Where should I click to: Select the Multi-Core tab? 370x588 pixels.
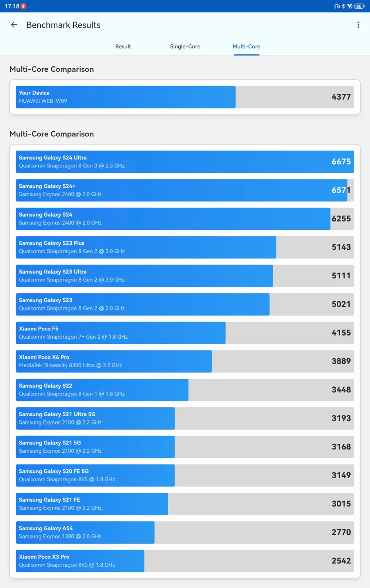[x=246, y=46]
